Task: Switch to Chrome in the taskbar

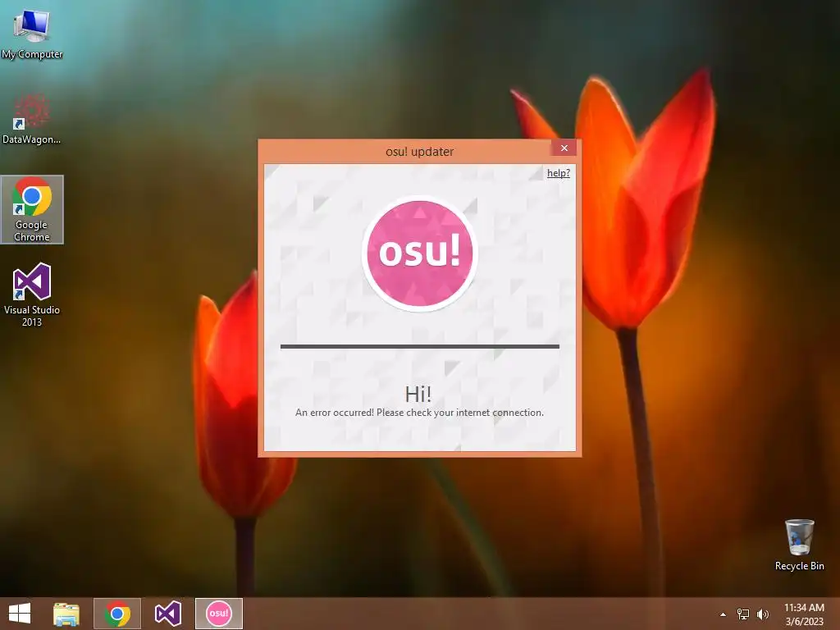Action: (x=117, y=614)
